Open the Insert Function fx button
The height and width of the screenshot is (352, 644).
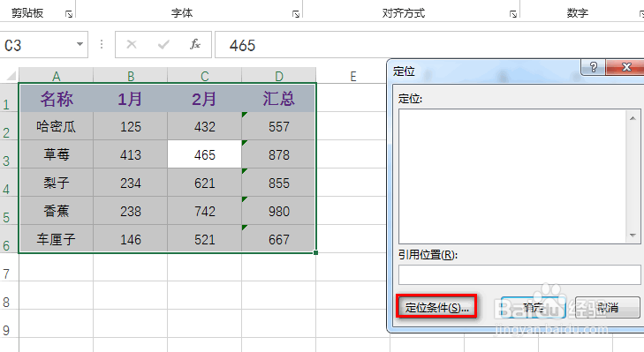(195, 44)
